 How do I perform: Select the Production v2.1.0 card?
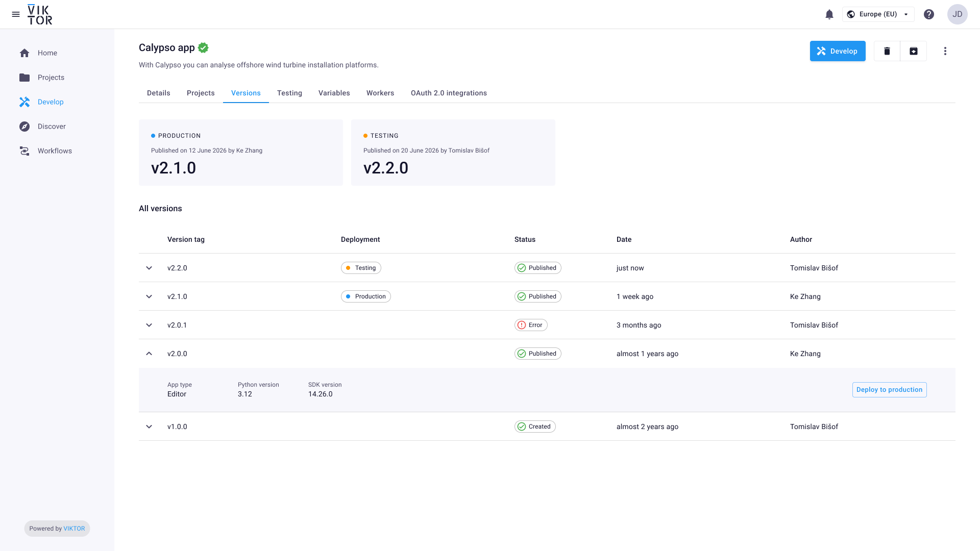(241, 153)
